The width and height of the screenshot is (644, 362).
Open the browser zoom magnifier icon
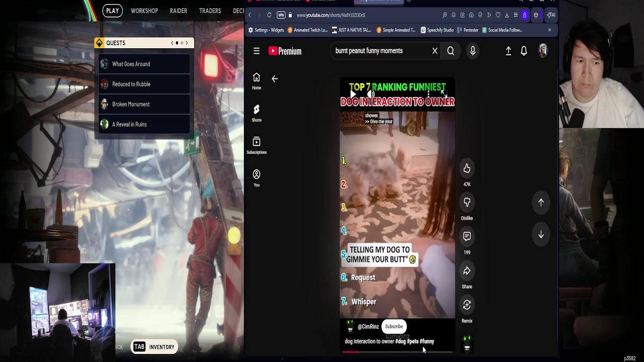445,15
